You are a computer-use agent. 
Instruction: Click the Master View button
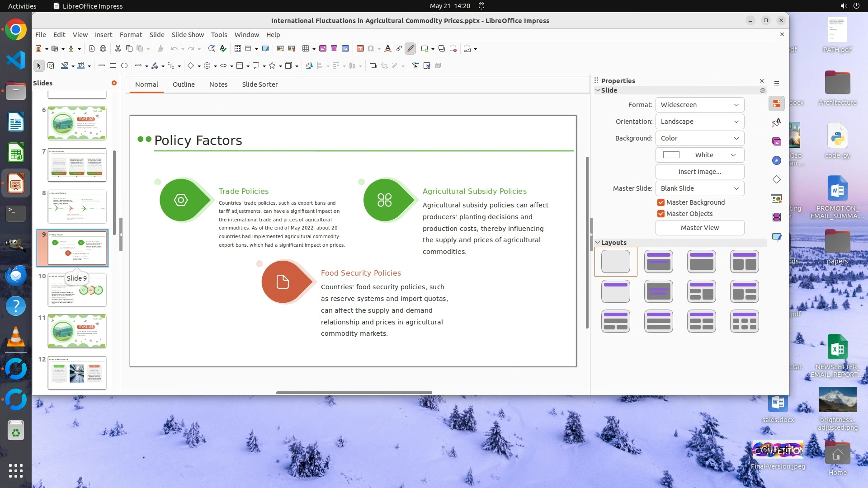coord(699,228)
